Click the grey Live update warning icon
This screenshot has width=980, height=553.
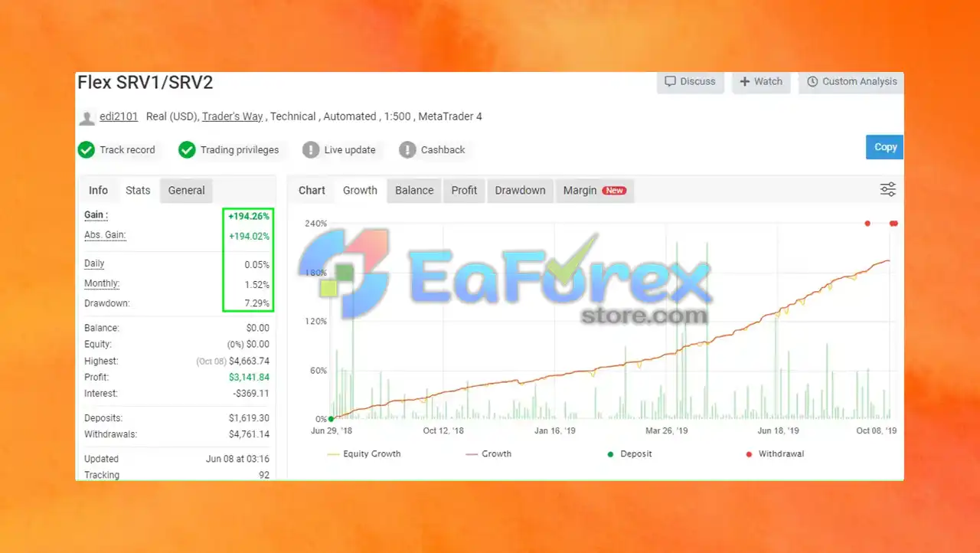[310, 149]
